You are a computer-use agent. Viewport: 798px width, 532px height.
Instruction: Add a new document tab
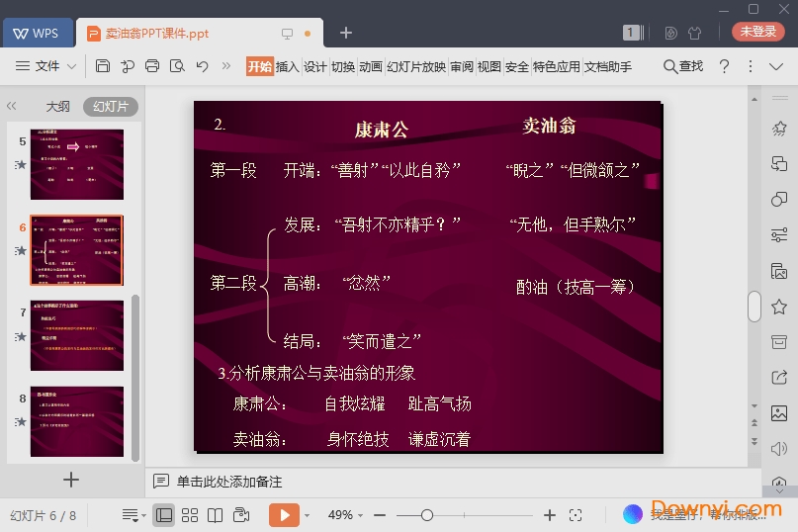click(346, 33)
